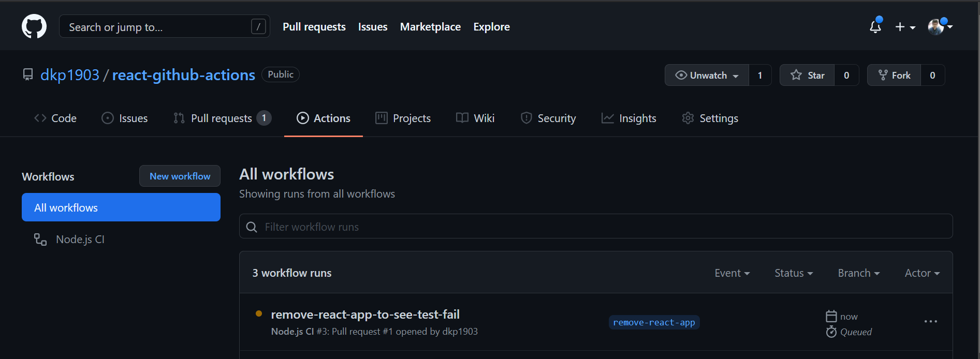Click the 'Queued' status text

point(856,332)
